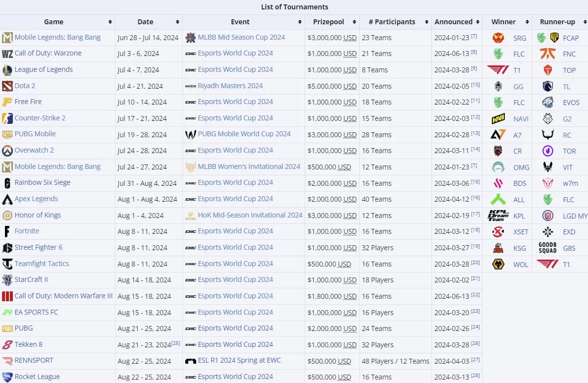Click the StarCraft II game icon
The height and width of the screenshot is (383, 588).
[x=7, y=280]
